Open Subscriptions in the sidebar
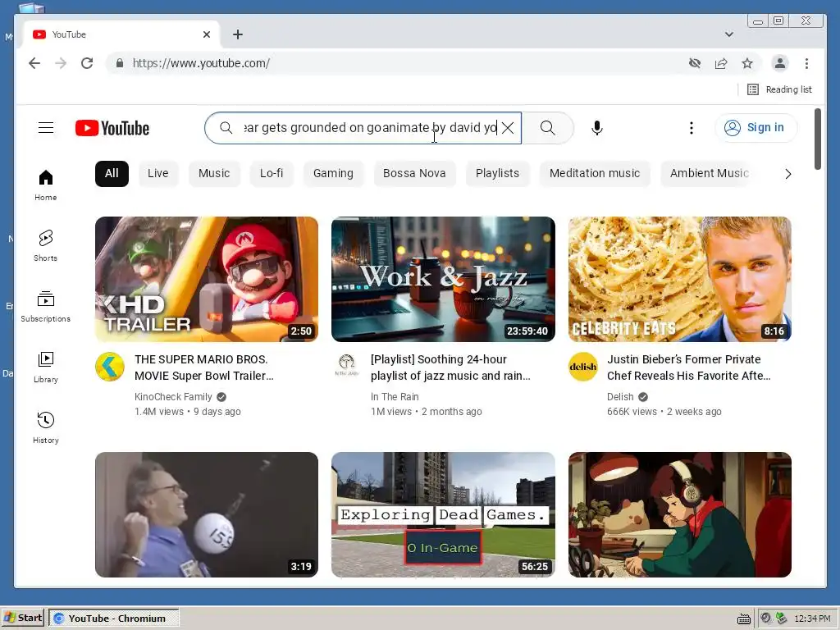Image resolution: width=840 pixels, height=630 pixels. coord(46,307)
